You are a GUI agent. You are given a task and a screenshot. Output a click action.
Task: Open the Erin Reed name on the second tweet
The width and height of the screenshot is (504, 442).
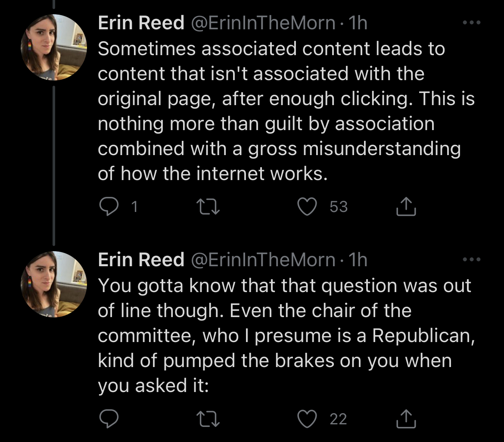pos(141,260)
